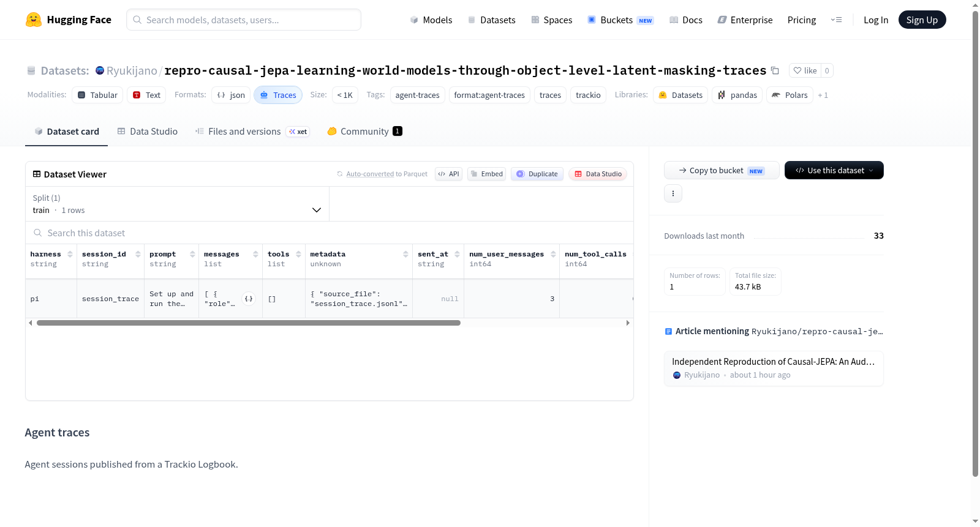Image resolution: width=980 pixels, height=527 pixels.
Task: Click the Datasets library tag
Action: coord(680,95)
